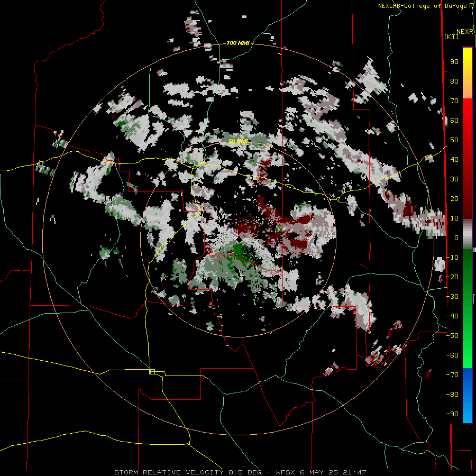
Task: Click the -40 value on the velocity scale
Action: point(452,316)
